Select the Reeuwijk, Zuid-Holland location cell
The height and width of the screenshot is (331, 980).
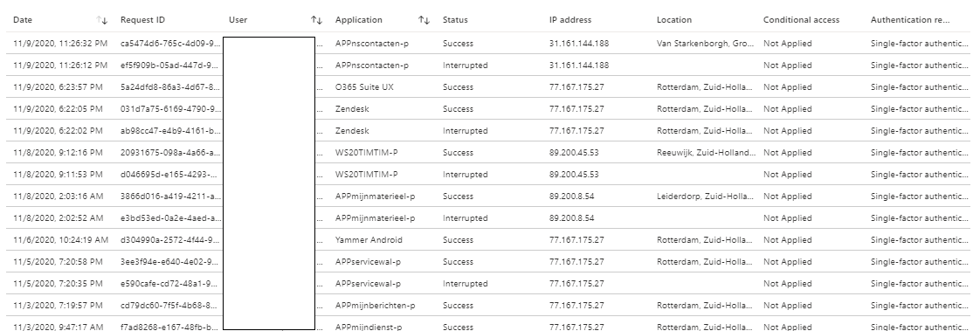click(x=706, y=152)
